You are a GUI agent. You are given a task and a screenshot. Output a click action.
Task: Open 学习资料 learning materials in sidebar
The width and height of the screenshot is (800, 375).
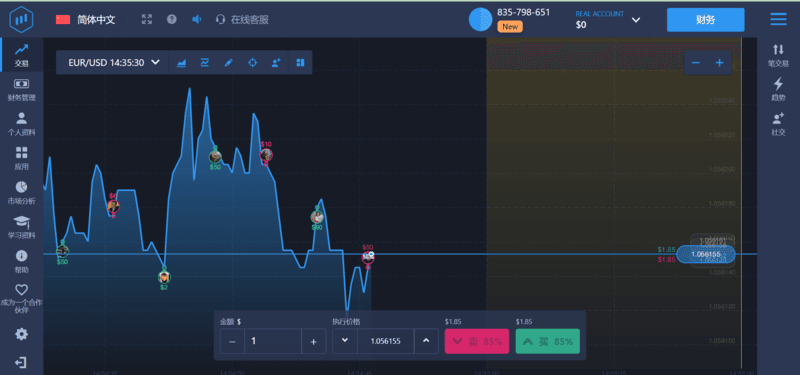pyautogui.click(x=21, y=228)
